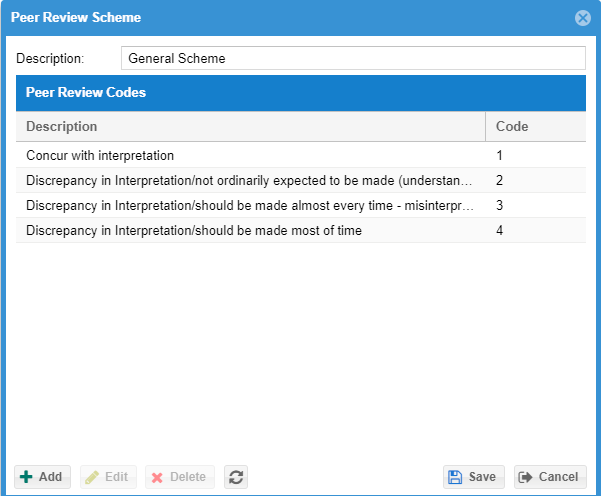Click the Delete button label
The width and height of the screenshot is (601, 496).
tap(188, 477)
